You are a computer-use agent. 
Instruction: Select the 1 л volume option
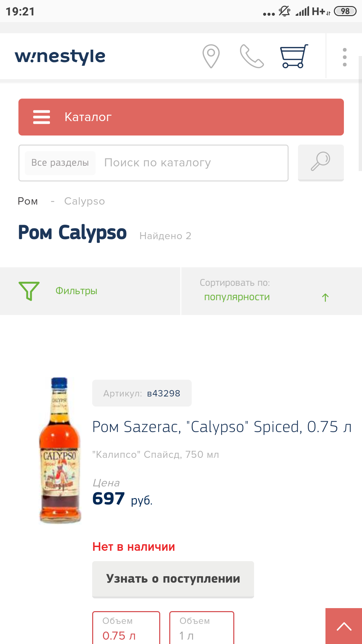pos(202,628)
